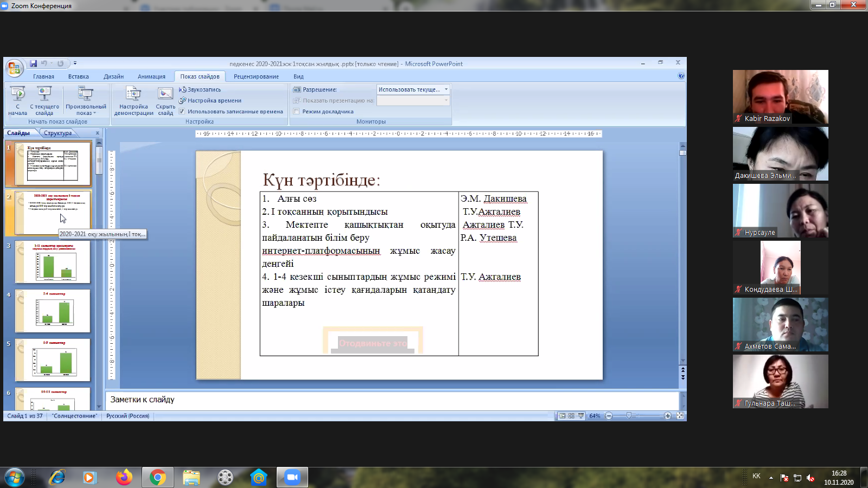Click the round Office button
Screen dimensions: 868x488
pos(14,68)
